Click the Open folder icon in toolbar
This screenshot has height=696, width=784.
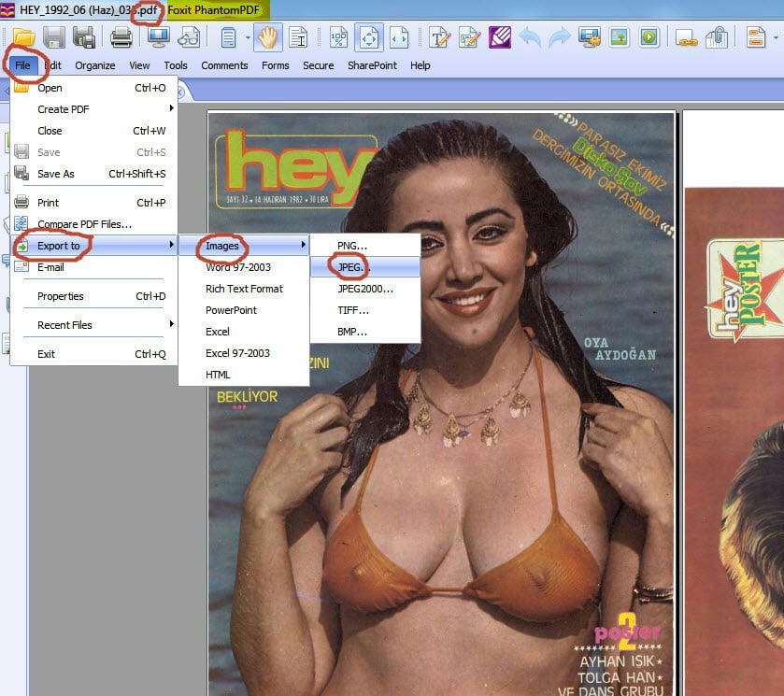pos(23,37)
